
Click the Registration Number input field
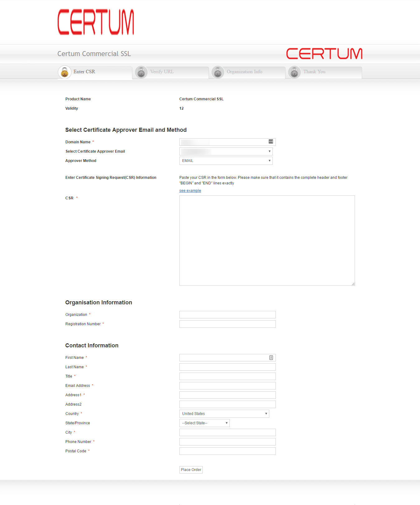(x=227, y=324)
